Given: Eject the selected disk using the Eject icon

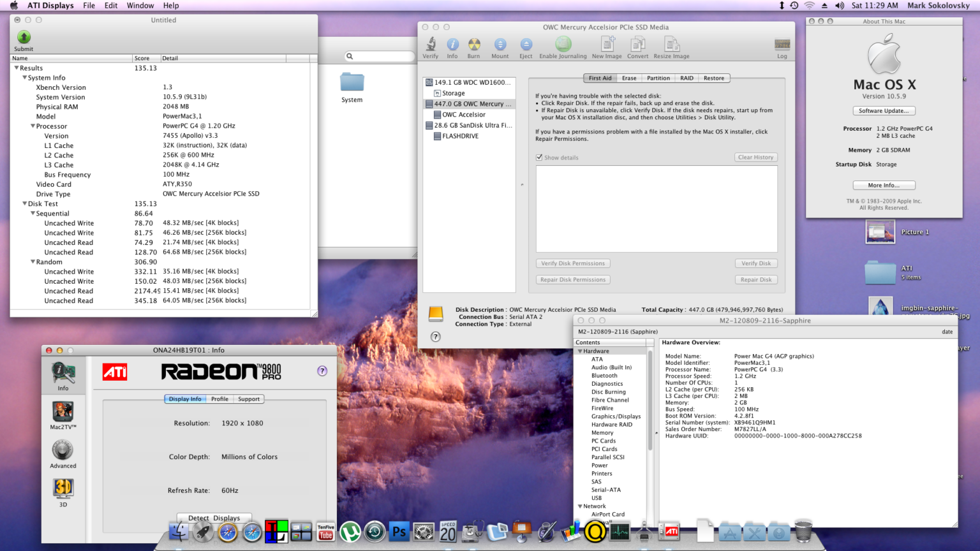Looking at the screenshot, I should point(526,45).
